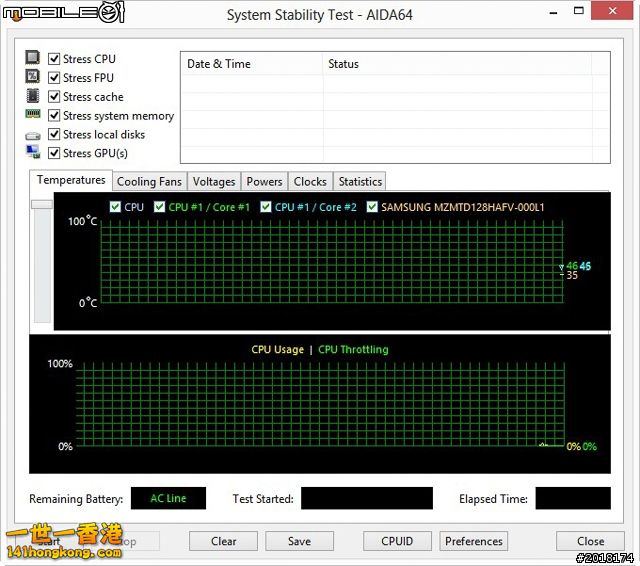Click the CPU chip icon beside Stress CPU
This screenshot has width=640, height=566.
pos(33,58)
